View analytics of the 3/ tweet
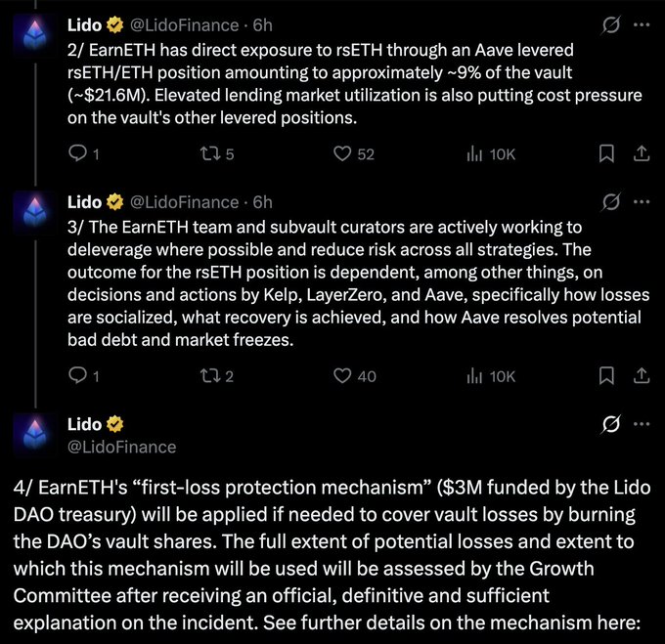The width and height of the screenshot is (665, 644). click(x=475, y=375)
